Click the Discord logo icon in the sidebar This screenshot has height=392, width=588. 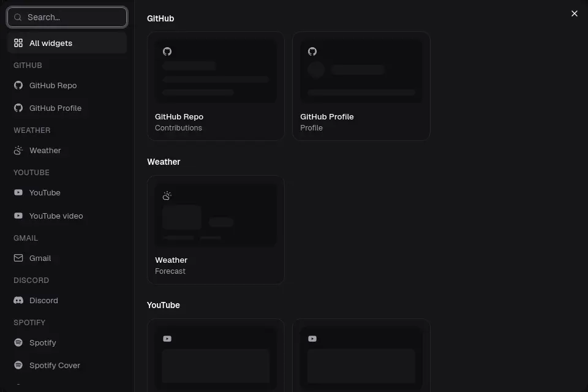tap(18, 301)
